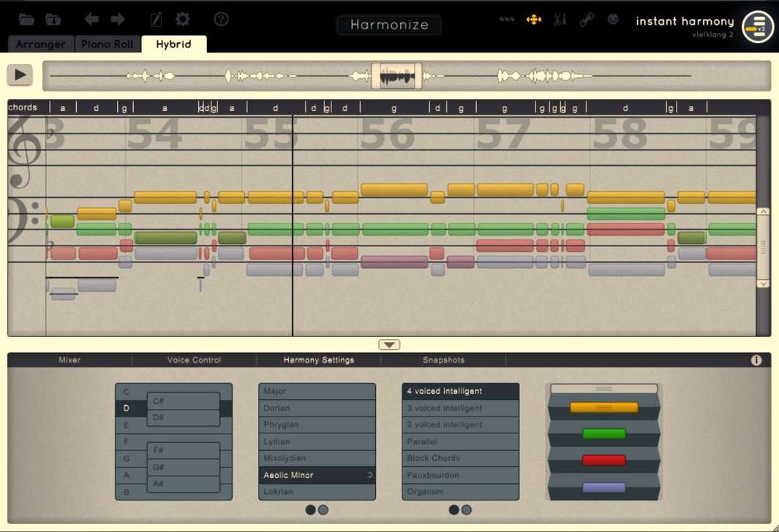The width and height of the screenshot is (779, 532).
Task: Click the highlighted region in waveform overview
Action: point(396,76)
